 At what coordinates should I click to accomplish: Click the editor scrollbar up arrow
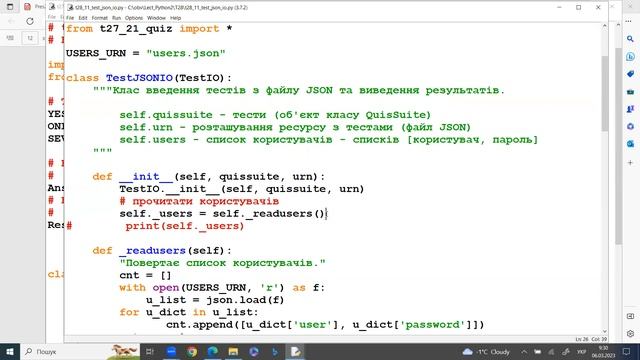pos(604,26)
